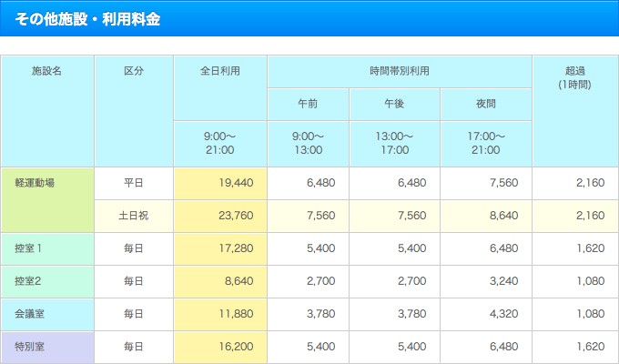Select 毎日 in the 会議室 row

tap(134, 314)
